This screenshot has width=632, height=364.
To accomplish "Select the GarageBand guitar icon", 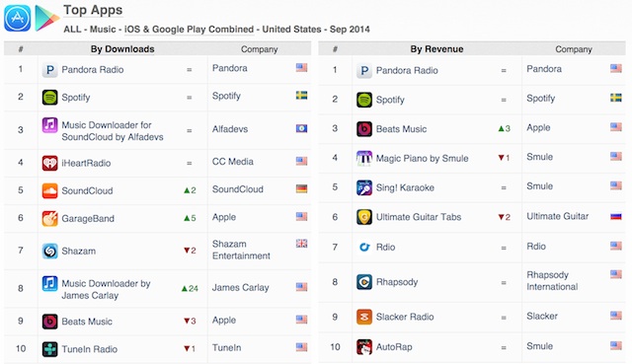I will 50,218.
